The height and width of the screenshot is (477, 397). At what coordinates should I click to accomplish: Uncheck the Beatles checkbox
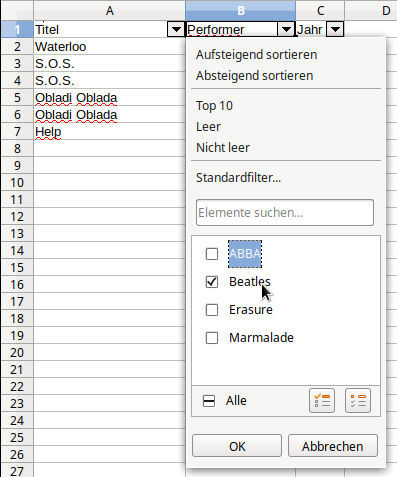point(212,282)
